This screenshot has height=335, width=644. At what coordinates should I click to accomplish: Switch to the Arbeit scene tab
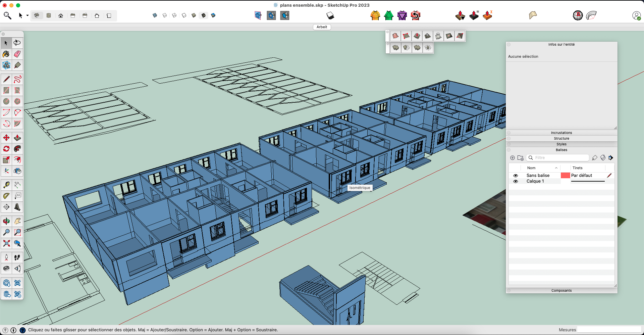pyautogui.click(x=321, y=27)
